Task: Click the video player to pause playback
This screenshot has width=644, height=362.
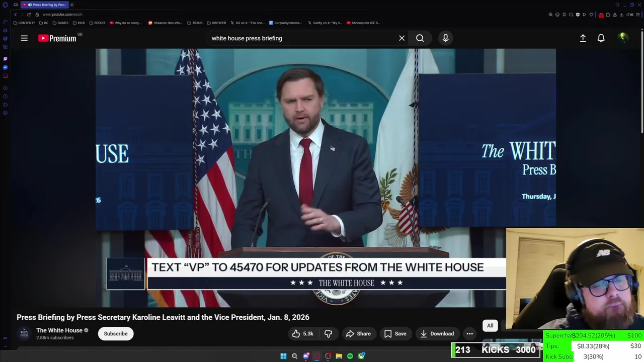Action: 326,177
